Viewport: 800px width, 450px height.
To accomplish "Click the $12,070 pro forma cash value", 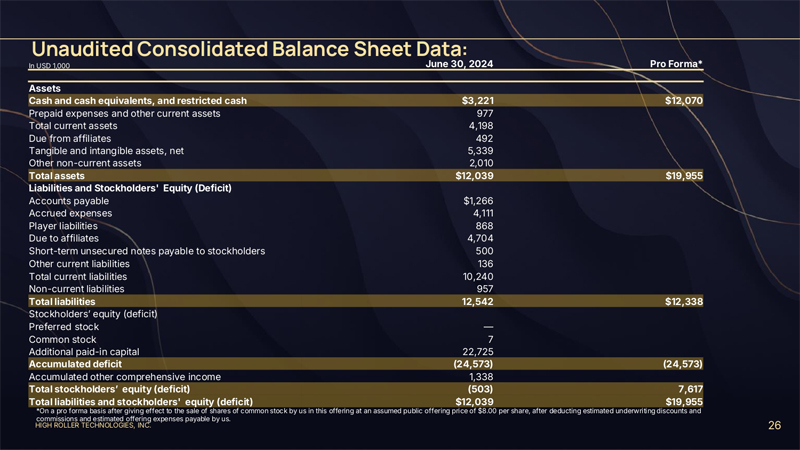I will (683, 101).
